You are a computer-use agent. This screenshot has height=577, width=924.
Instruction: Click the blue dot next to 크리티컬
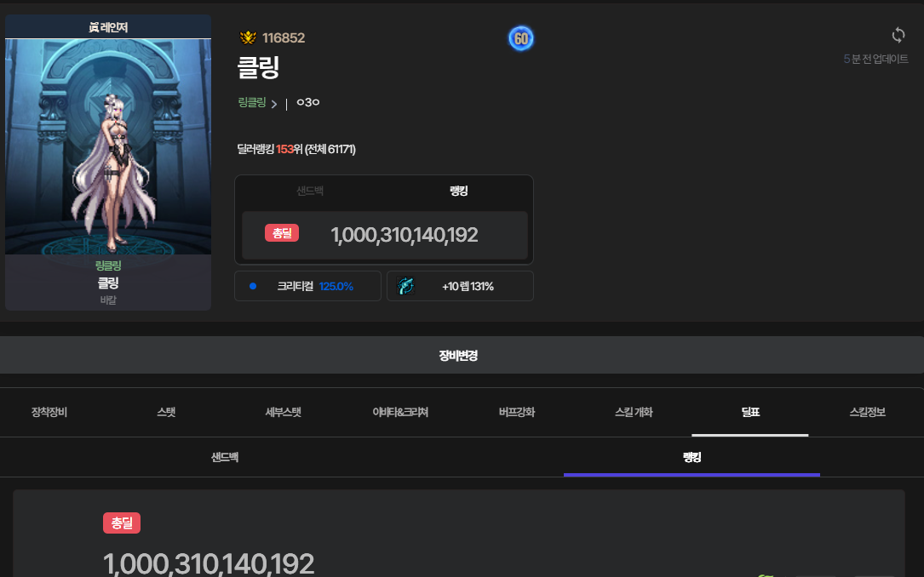253,287
